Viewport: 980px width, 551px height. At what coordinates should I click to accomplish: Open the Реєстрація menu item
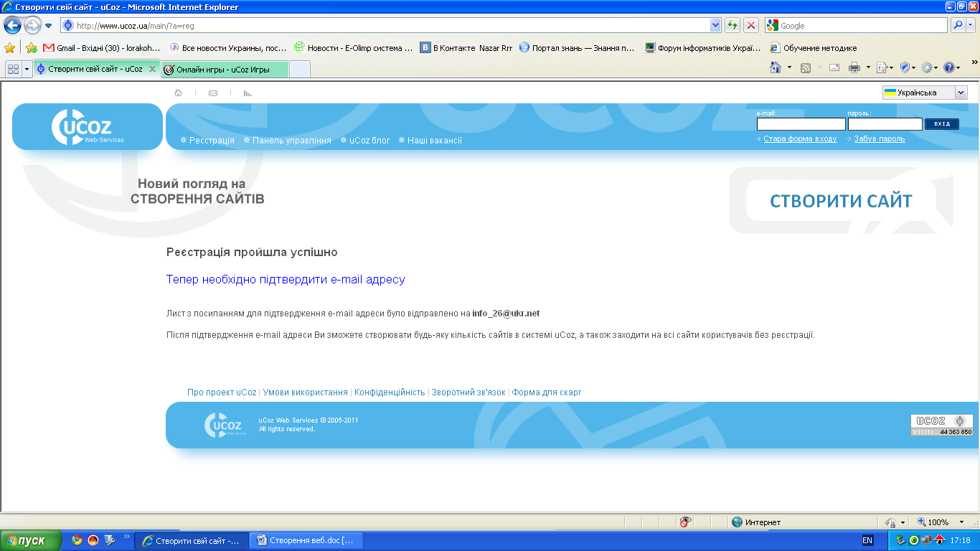212,141
